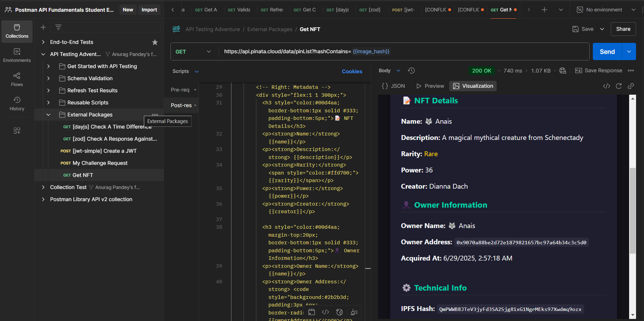Click the response network globe icon
The image size is (644, 321).
pyautogui.click(x=563, y=70)
